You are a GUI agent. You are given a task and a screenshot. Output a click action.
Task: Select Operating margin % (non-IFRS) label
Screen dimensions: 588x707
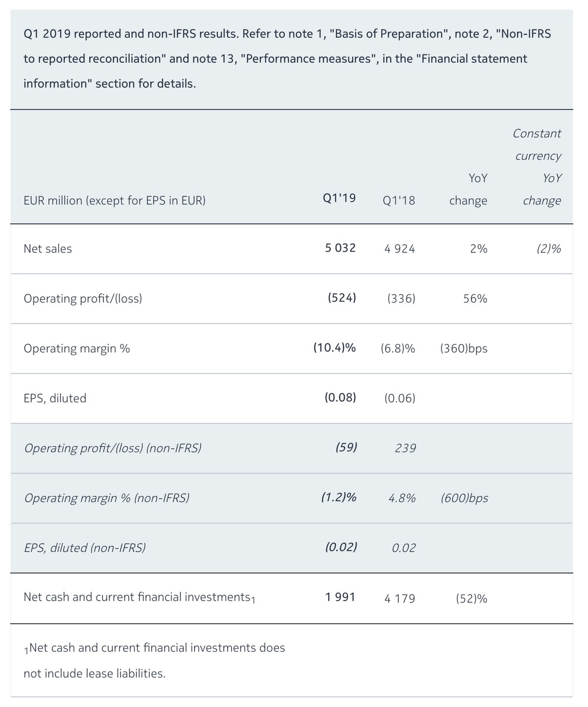106,498
